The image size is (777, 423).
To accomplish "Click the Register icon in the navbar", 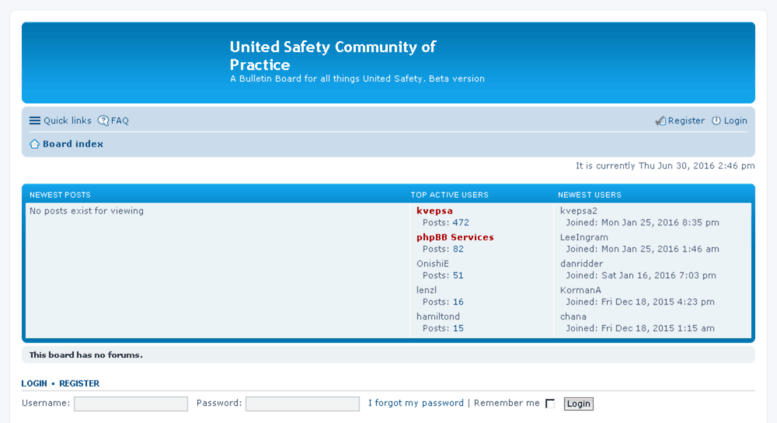I will click(x=661, y=120).
